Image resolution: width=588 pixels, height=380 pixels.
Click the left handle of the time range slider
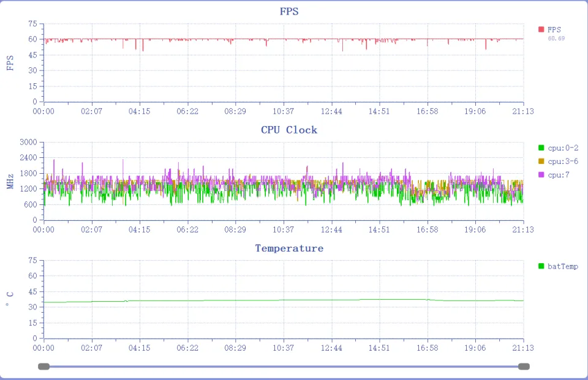43,367
